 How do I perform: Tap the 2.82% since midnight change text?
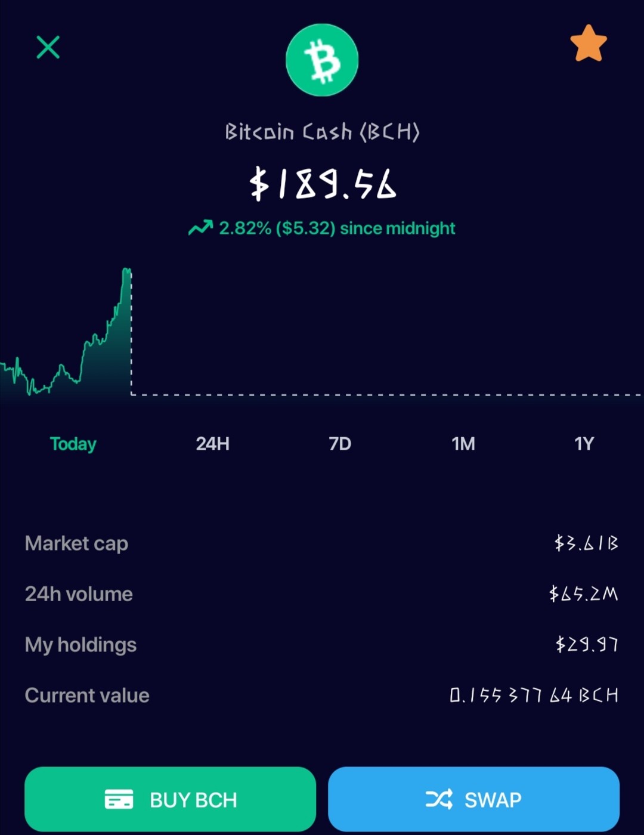337,228
